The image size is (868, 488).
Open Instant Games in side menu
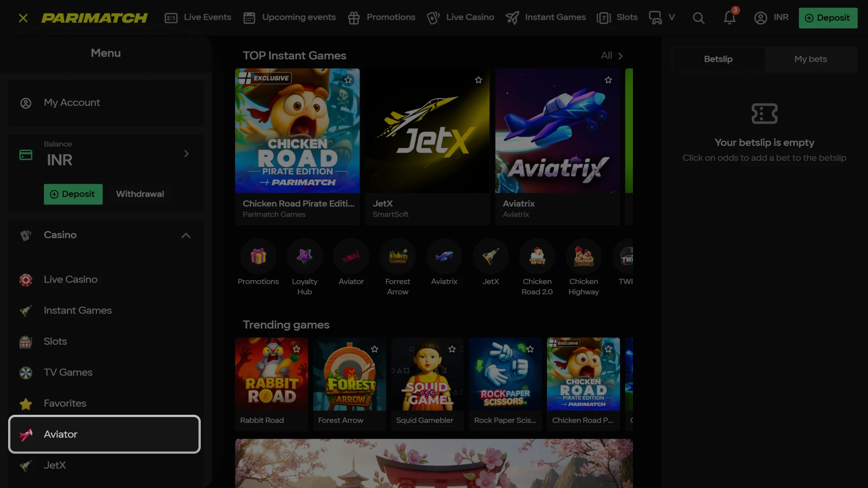click(106, 311)
